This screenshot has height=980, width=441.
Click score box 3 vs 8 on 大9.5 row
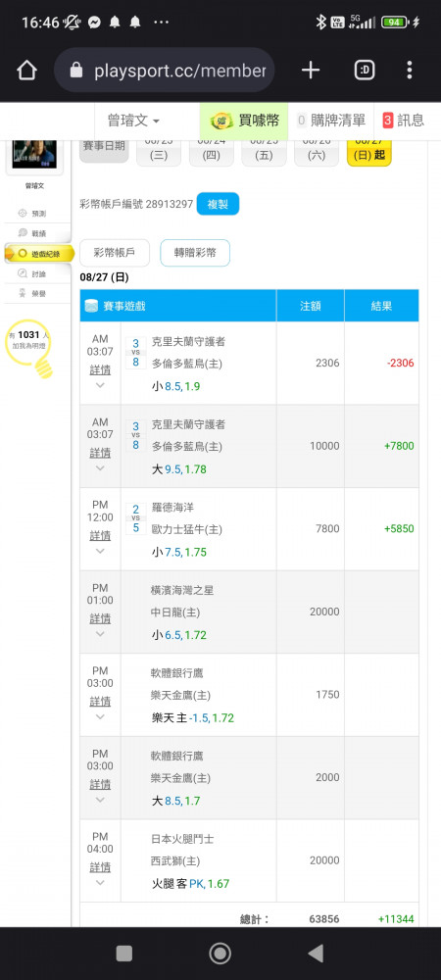(135, 436)
